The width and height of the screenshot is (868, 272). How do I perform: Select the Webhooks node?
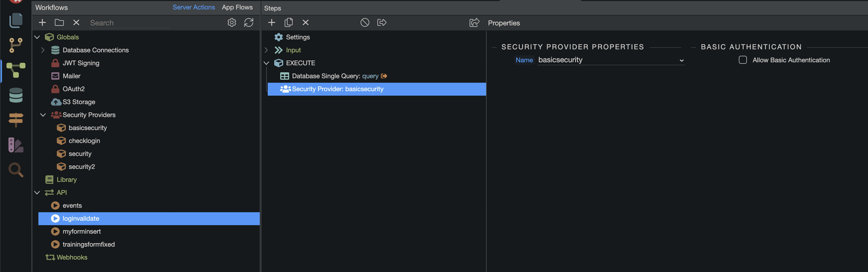pyautogui.click(x=72, y=258)
